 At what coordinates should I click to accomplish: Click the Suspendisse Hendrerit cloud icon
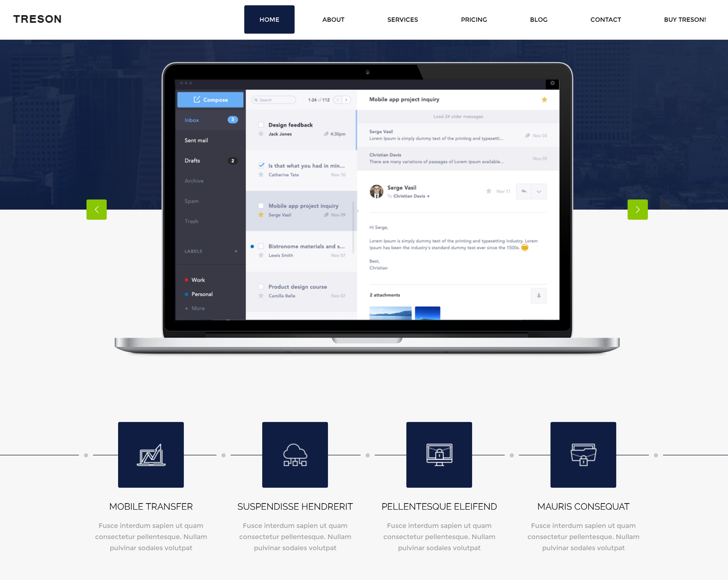[295, 455]
